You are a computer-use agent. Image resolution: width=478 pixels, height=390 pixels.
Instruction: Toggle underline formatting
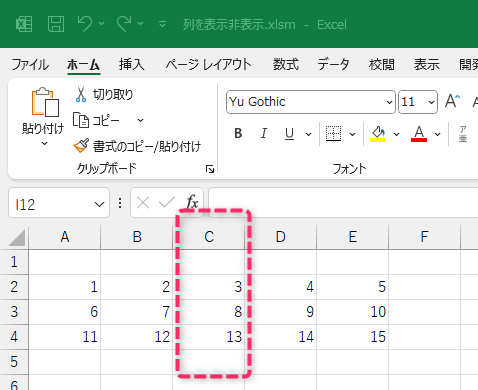point(289,134)
